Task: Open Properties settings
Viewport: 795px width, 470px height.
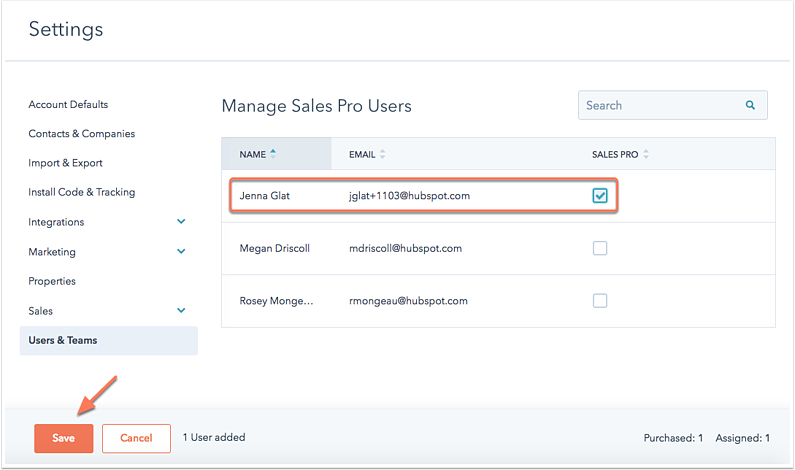Action: 52,281
